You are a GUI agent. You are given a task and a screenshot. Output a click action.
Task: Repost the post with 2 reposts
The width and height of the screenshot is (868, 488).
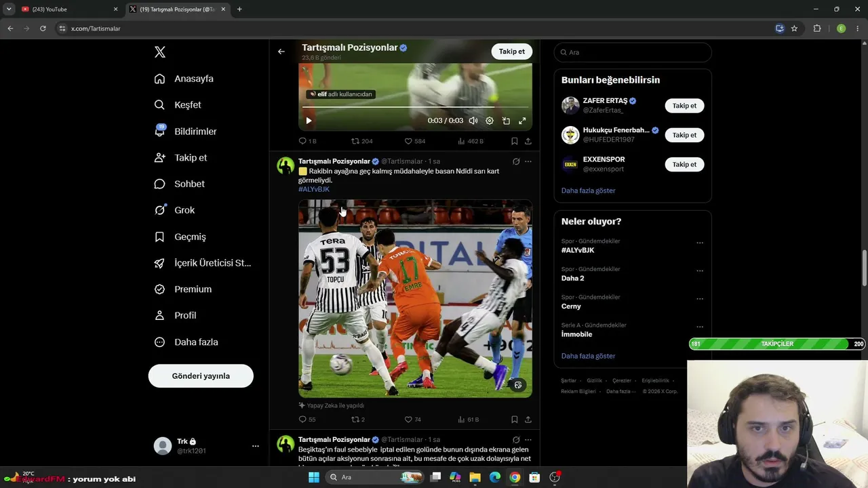click(357, 420)
